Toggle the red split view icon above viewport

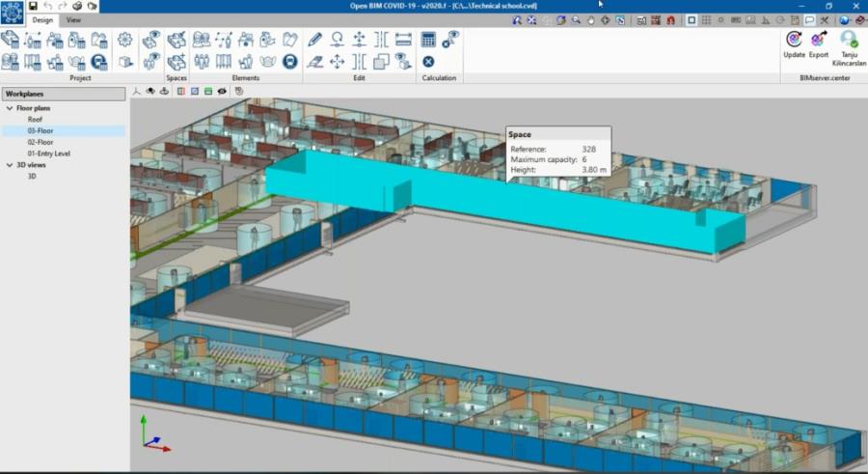(181, 92)
